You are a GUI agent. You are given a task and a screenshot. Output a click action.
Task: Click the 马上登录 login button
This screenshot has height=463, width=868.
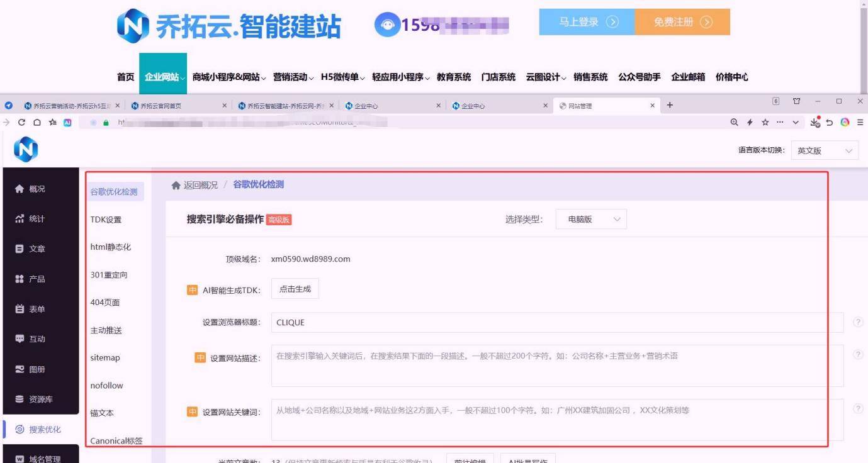pyautogui.click(x=587, y=22)
